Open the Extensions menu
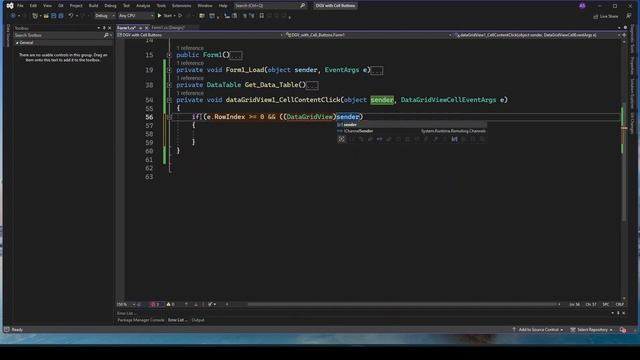640x360 pixels. (181, 6)
